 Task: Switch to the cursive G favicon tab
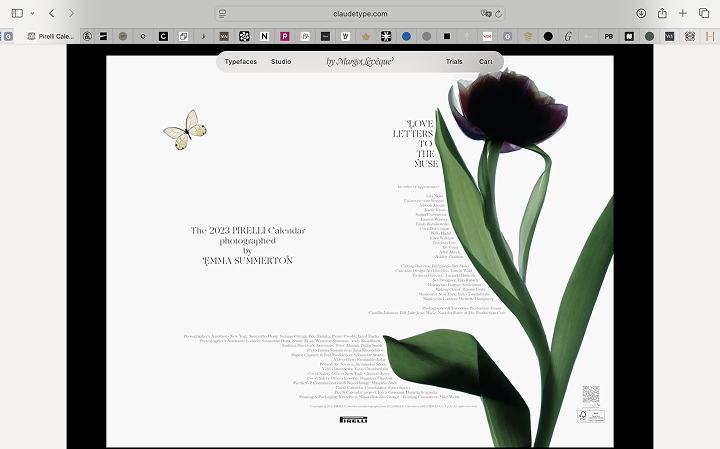coord(568,36)
